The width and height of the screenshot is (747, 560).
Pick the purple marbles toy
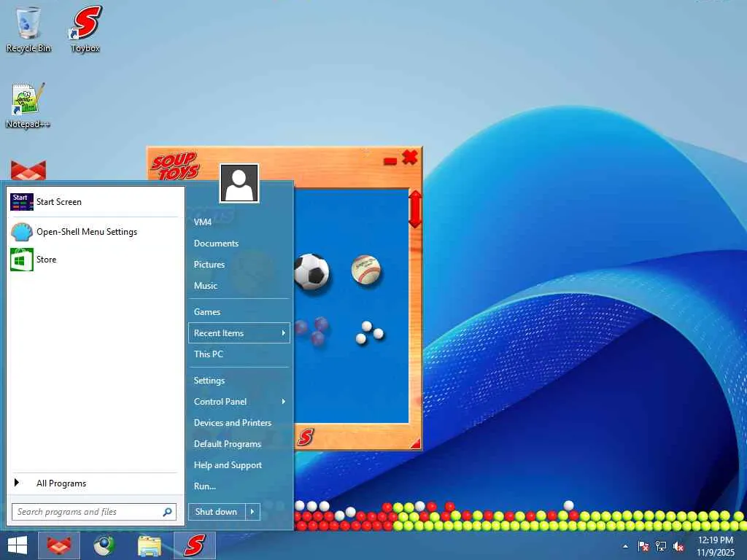coord(312,330)
